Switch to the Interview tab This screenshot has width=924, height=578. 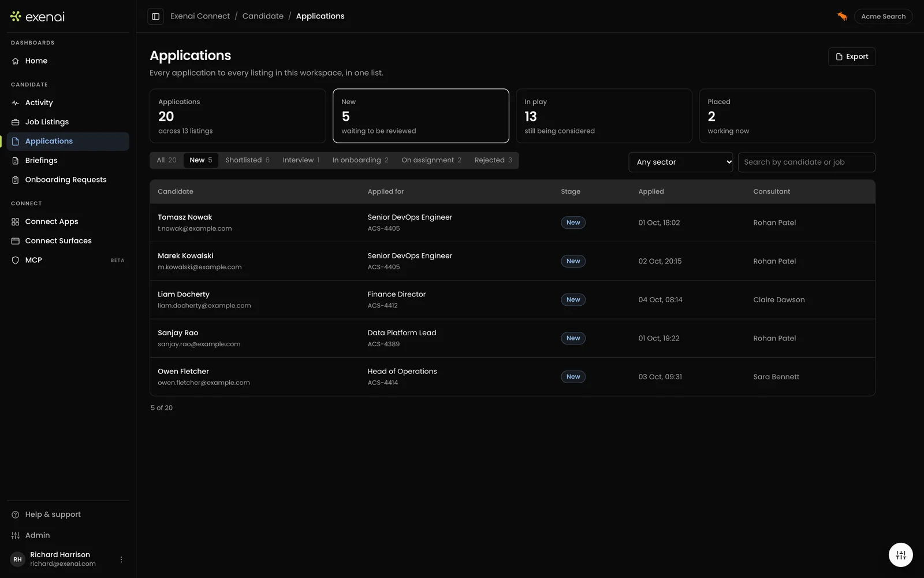(x=301, y=160)
